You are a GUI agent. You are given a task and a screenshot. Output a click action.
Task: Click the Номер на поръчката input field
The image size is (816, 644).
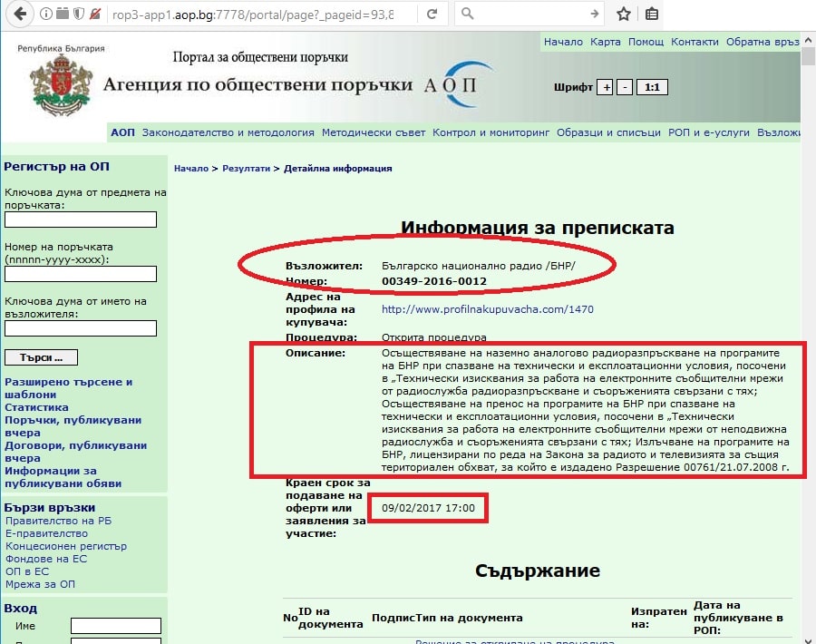[x=81, y=274]
